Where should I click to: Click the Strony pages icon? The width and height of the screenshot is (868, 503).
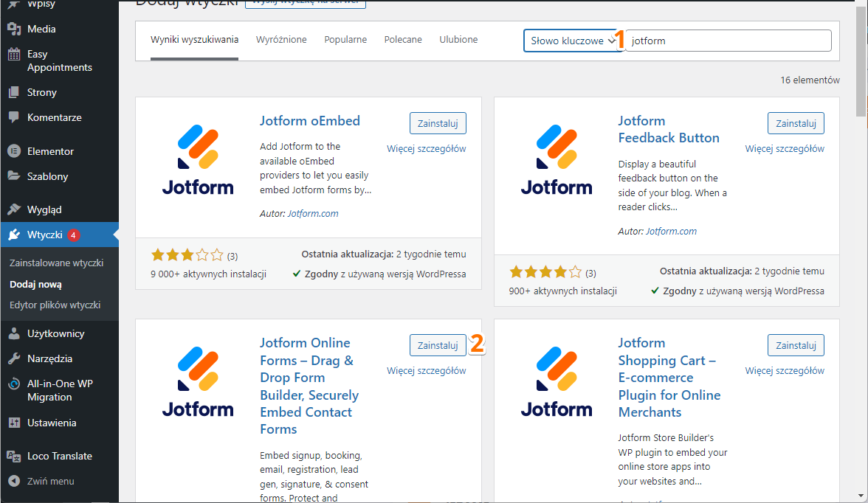(15, 92)
